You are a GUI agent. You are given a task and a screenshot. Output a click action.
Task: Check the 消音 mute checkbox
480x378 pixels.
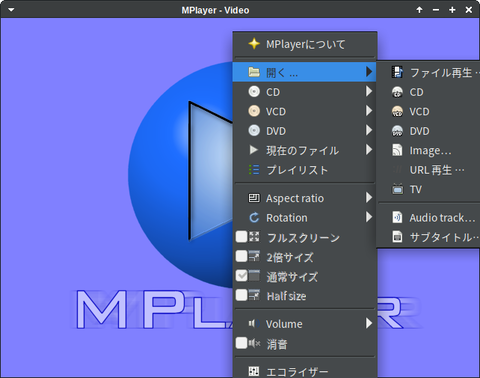click(241, 343)
